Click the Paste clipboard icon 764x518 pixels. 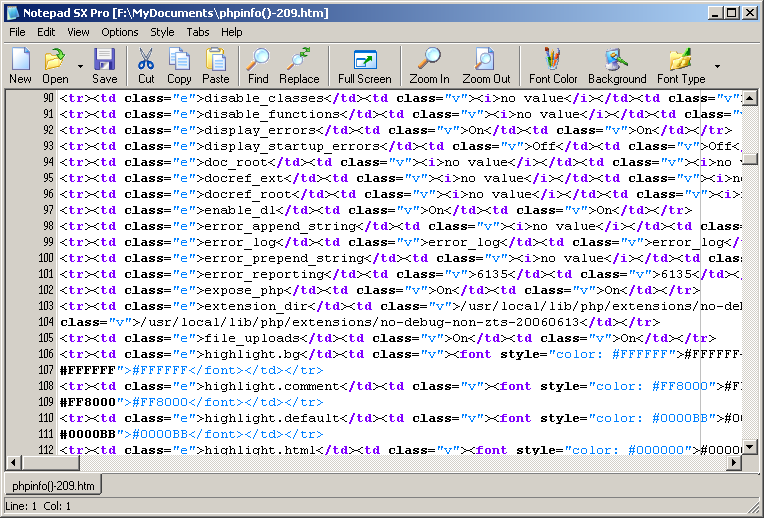coord(215,66)
